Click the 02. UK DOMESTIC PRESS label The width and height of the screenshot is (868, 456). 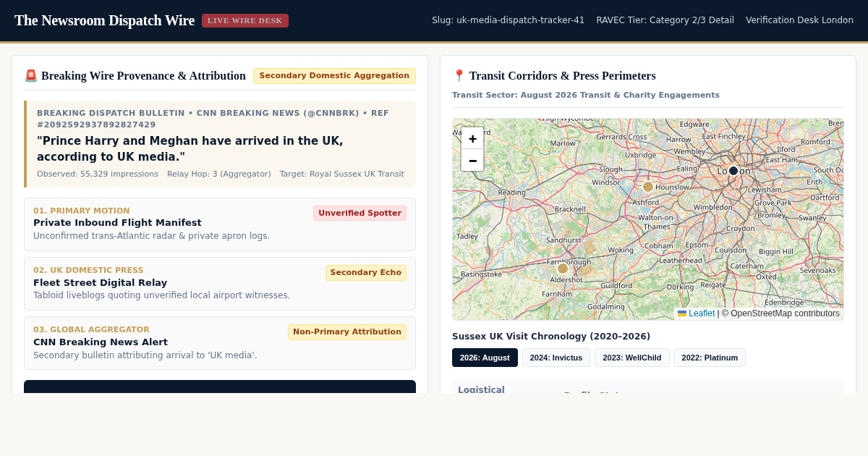pyautogui.click(x=88, y=270)
